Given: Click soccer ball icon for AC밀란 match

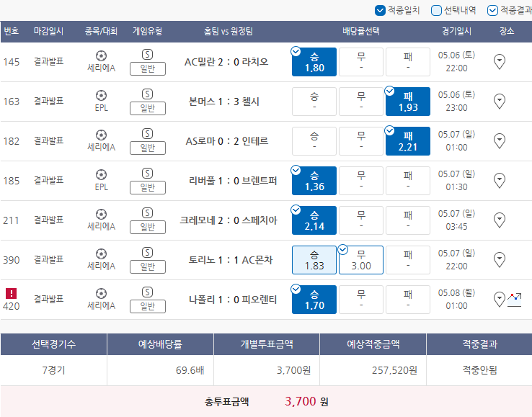Looking at the screenshot, I should click(x=101, y=55).
